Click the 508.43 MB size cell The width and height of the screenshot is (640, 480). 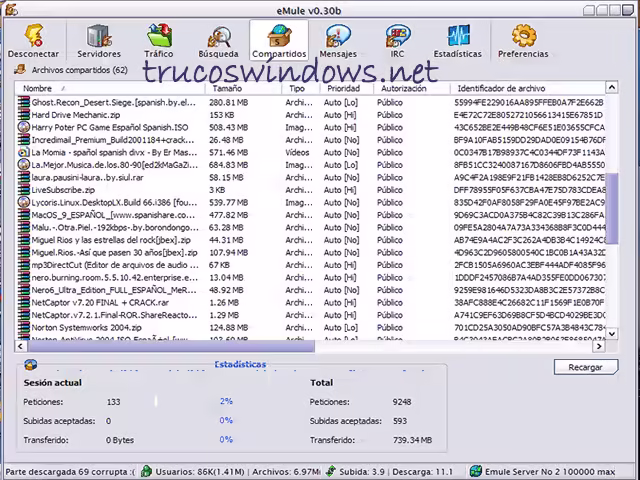(x=229, y=127)
